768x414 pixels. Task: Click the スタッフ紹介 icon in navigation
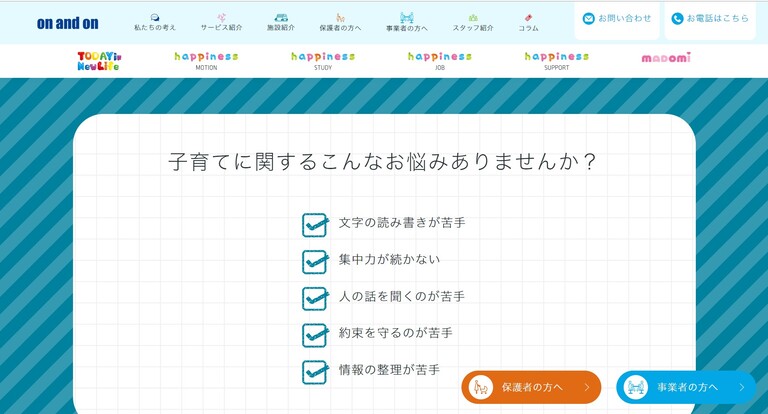[473, 17]
